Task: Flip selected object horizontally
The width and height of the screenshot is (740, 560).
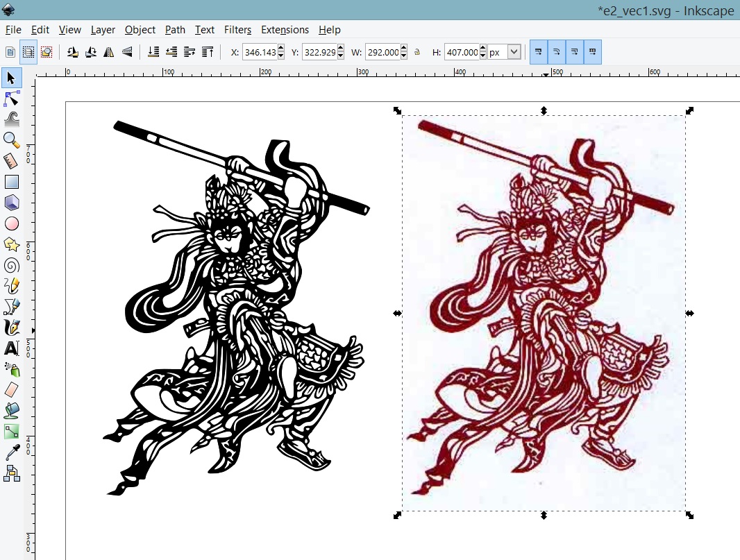Action: (108, 52)
